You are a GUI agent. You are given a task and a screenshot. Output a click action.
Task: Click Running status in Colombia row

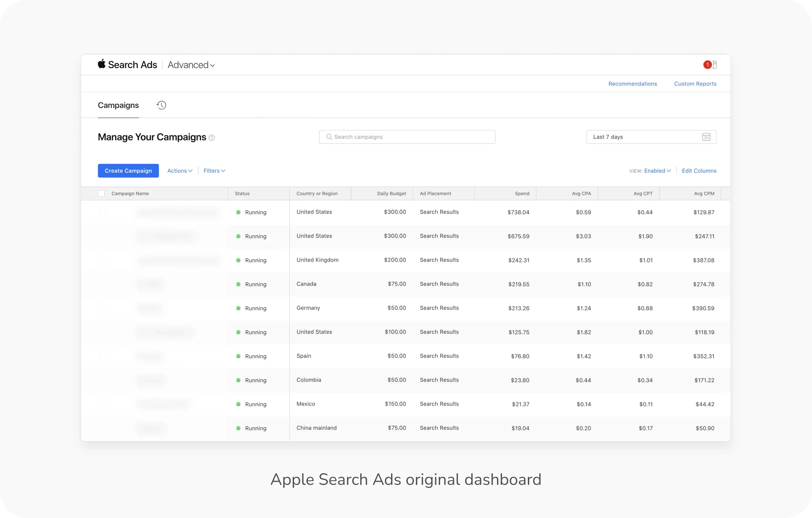coord(256,380)
